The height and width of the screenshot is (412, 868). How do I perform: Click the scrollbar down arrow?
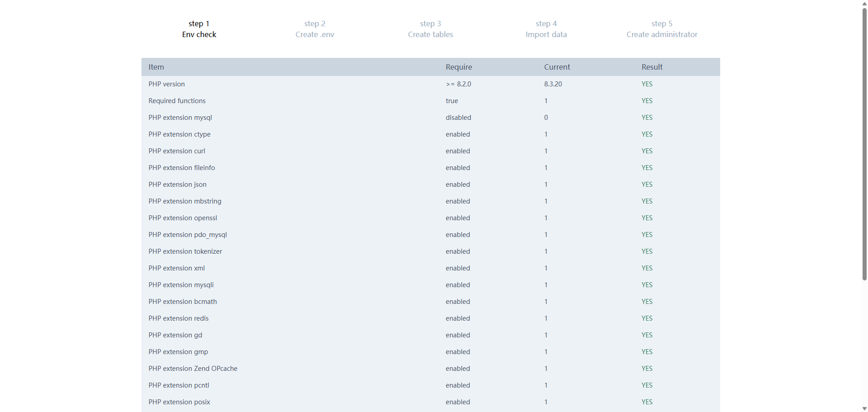[864, 408]
